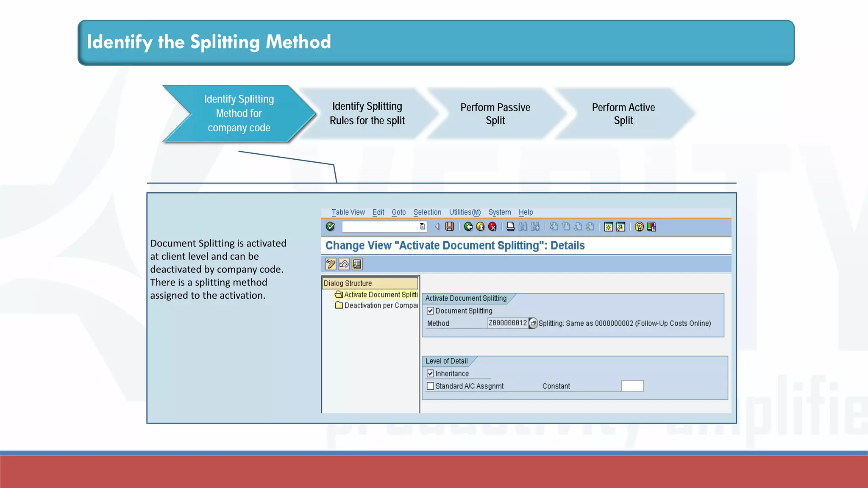Click the Undo Change icon in application toolbar
The image size is (868, 488).
pyautogui.click(x=344, y=264)
